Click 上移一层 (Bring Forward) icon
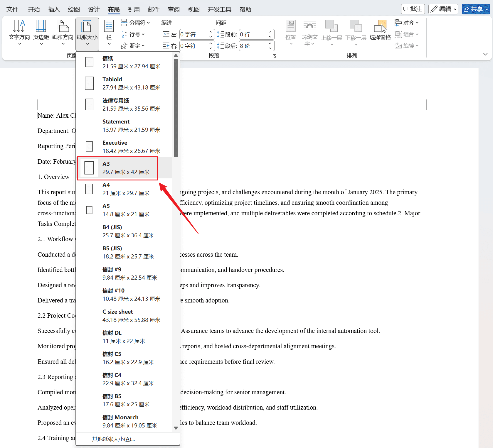Viewport: 493px width, 448px height. pyautogui.click(x=331, y=31)
